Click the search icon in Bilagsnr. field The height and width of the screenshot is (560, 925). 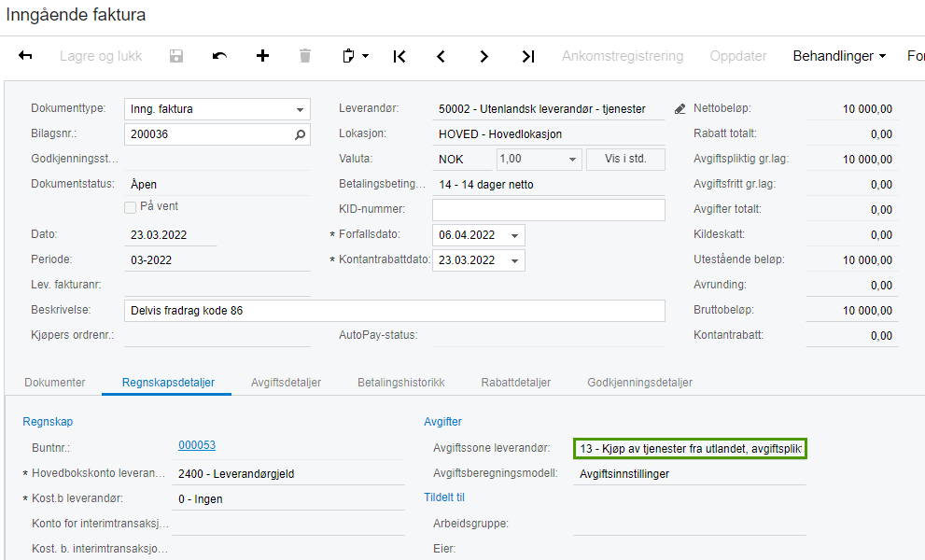pyautogui.click(x=300, y=134)
